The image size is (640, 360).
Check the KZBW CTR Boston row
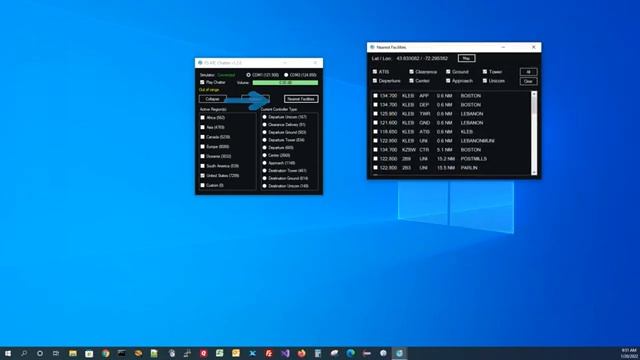tap(376, 150)
